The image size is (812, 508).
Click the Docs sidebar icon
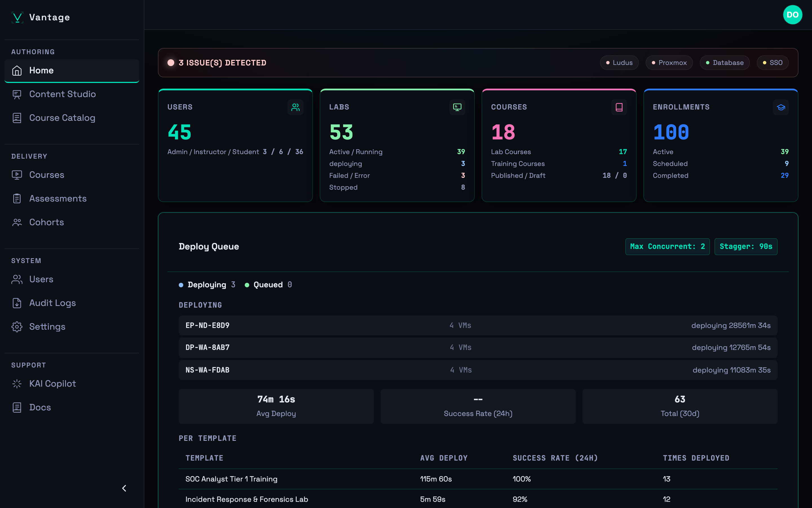[17, 408]
